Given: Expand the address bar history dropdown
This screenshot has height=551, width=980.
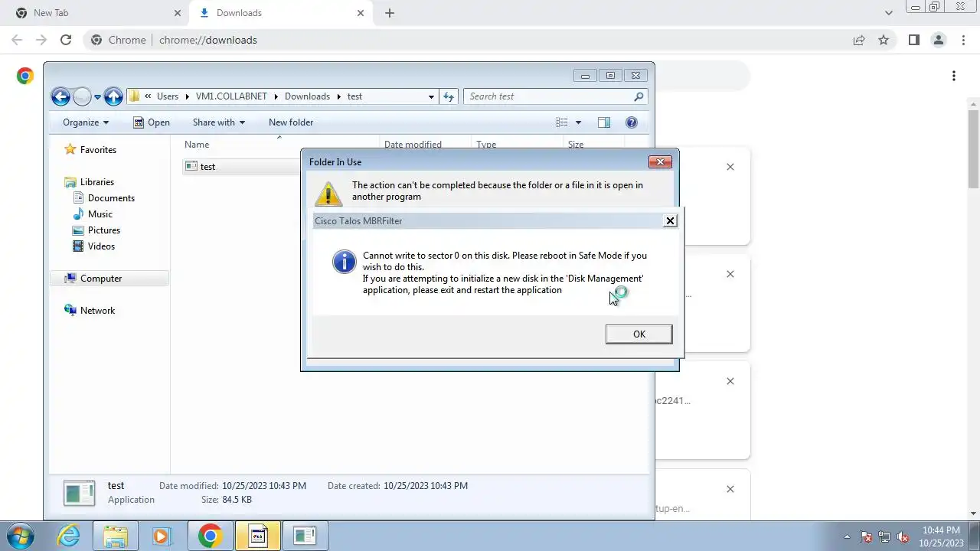Looking at the screenshot, I should click(431, 96).
